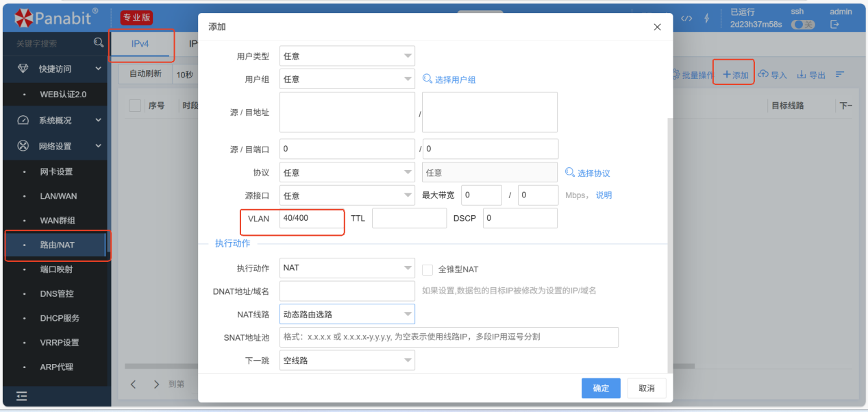Click the 导出 download icon
The width and height of the screenshot is (868, 412).
click(801, 75)
